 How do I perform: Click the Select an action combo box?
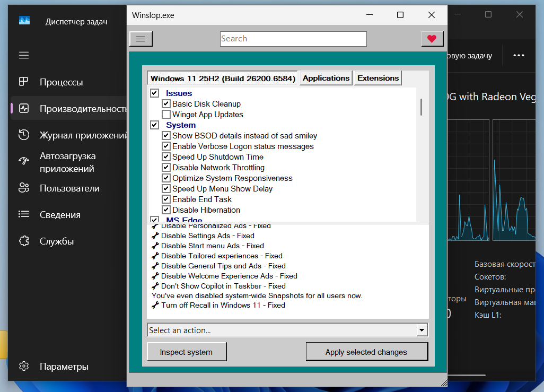pyautogui.click(x=287, y=330)
